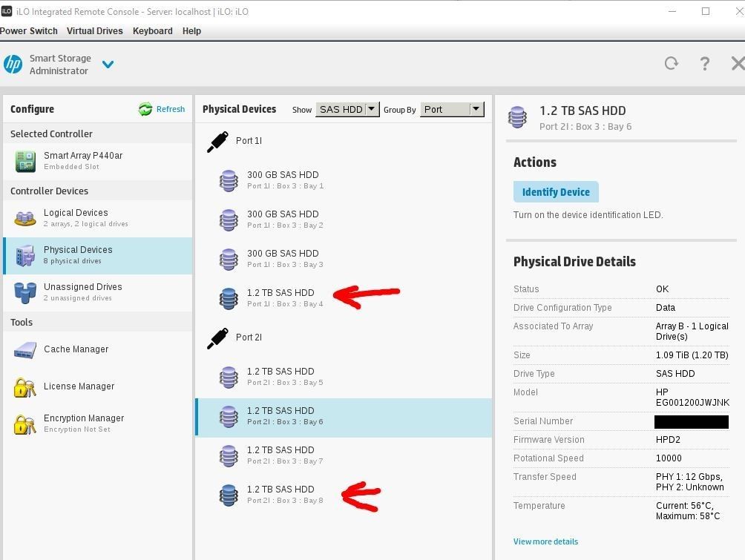Select drive icon for Bay 3
This screenshot has width=745, height=560.
229,260
